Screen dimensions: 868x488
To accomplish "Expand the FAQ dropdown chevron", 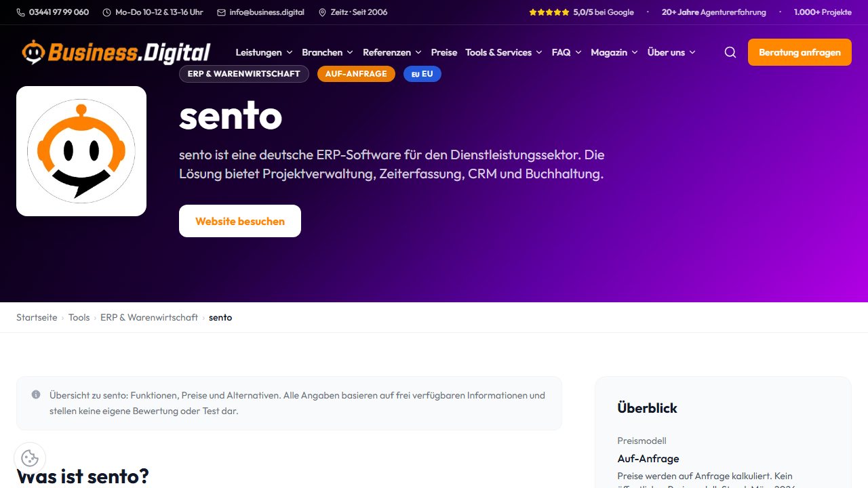I will click(578, 52).
